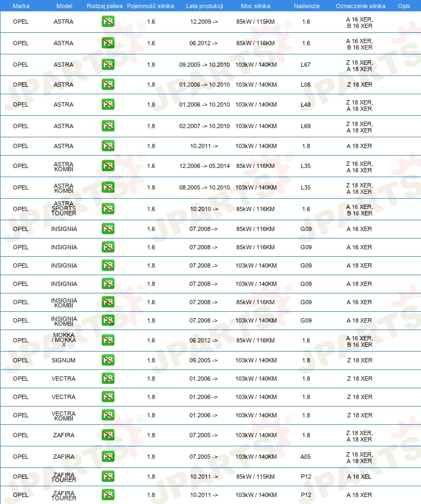
Task: Select the '02.2007 -> 10.2010' cell
Action: (x=205, y=126)
